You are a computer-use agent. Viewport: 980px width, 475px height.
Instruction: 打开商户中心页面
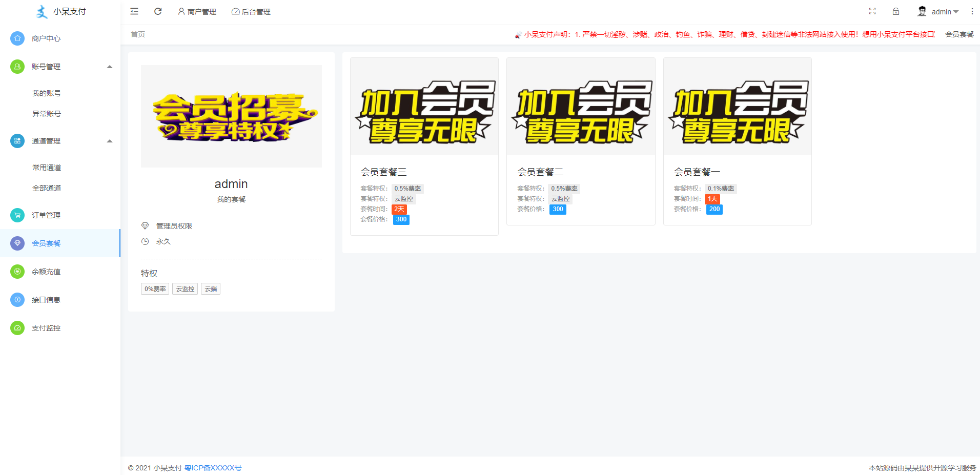[x=46, y=38]
